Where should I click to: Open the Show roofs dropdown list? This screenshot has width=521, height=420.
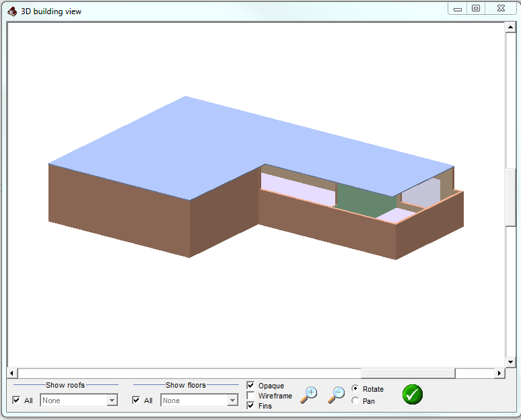pos(112,400)
